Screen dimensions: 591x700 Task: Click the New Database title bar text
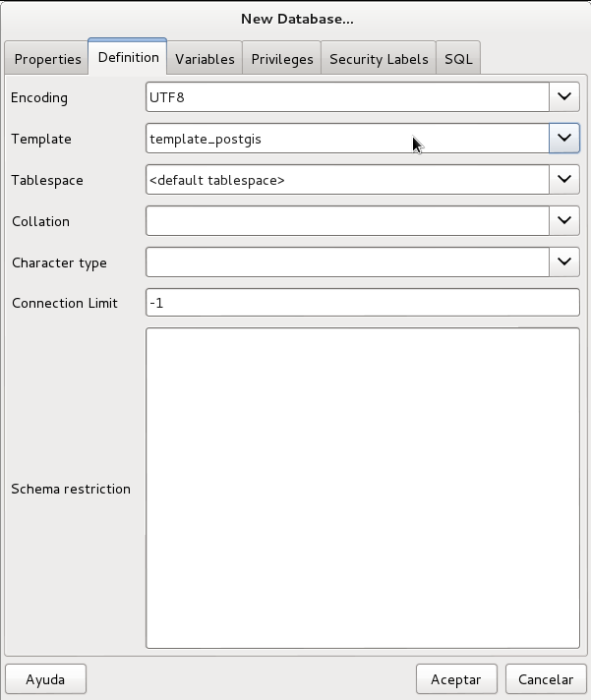point(297,19)
